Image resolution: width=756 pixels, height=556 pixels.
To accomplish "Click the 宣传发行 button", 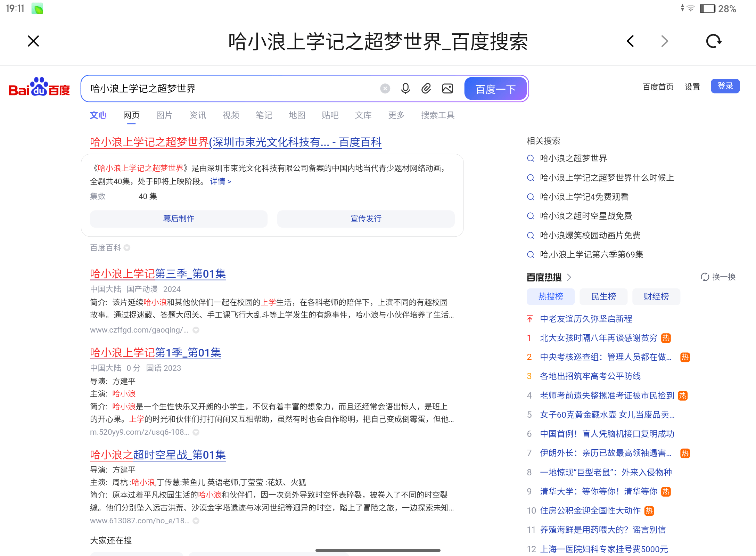I will point(366,219).
